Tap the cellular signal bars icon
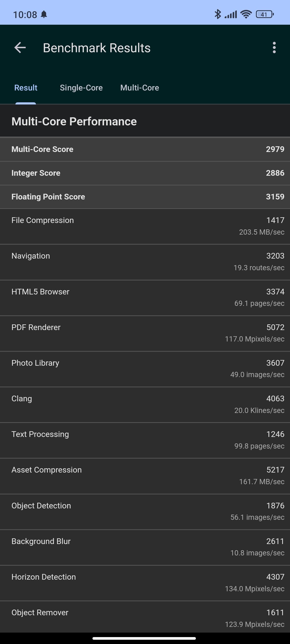The height and width of the screenshot is (644, 290). [231, 14]
